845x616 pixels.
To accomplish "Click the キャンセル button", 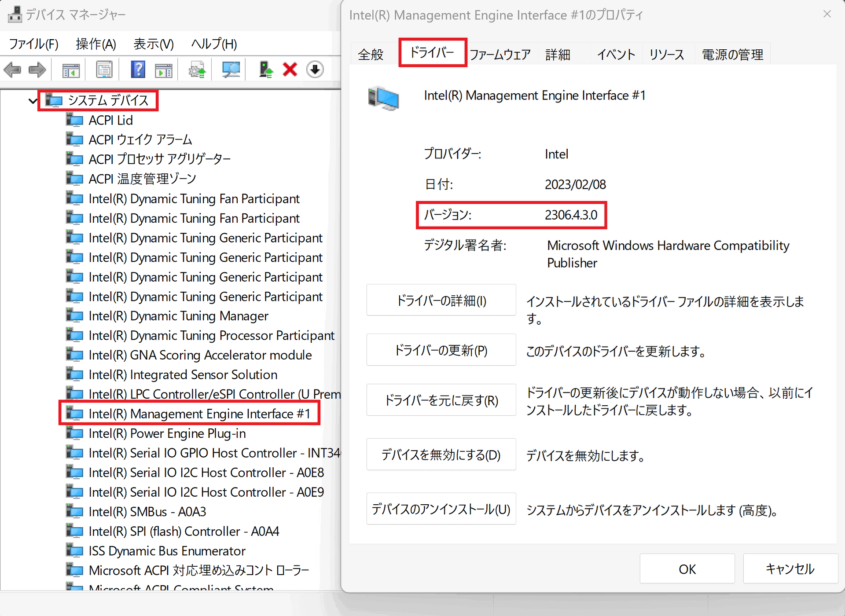I will [x=790, y=568].
